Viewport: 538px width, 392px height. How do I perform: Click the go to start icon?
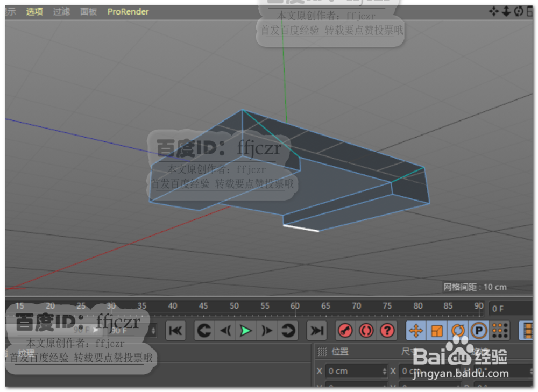pos(175,331)
